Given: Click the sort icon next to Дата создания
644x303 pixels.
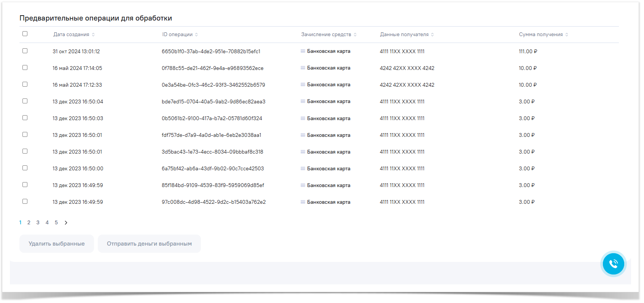Looking at the screenshot, I should pos(93,35).
